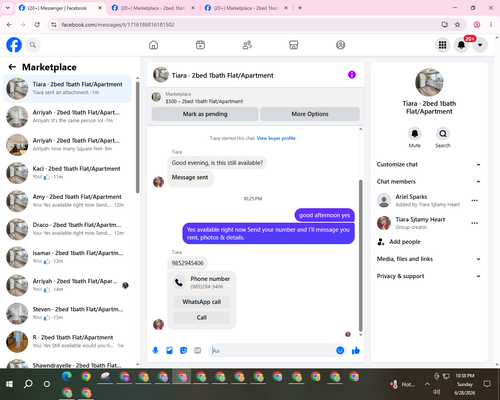Open the emoji picker smiley icon
The height and width of the screenshot is (400, 500).
click(340, 350)
